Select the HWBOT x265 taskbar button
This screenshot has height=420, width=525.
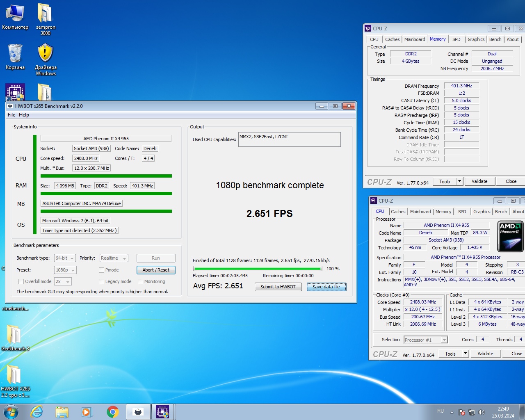click(138, 412)
